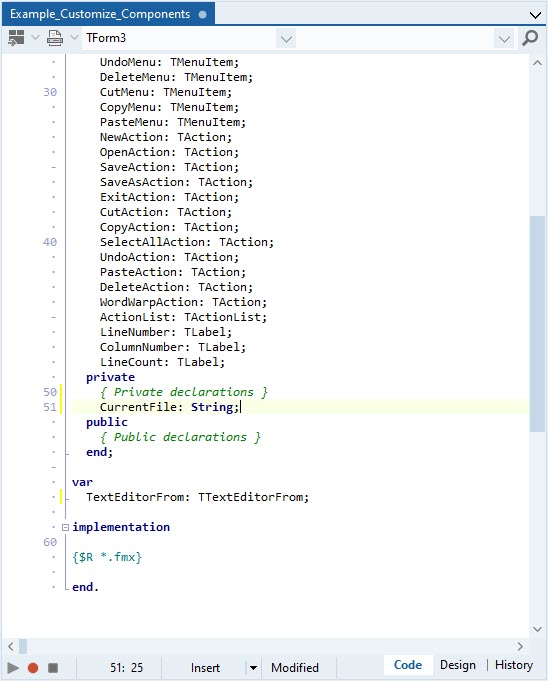548x681 pixels.
Task: Click the line 'DeleteMenu: TMenuItem;'
Action: point(176,77)
